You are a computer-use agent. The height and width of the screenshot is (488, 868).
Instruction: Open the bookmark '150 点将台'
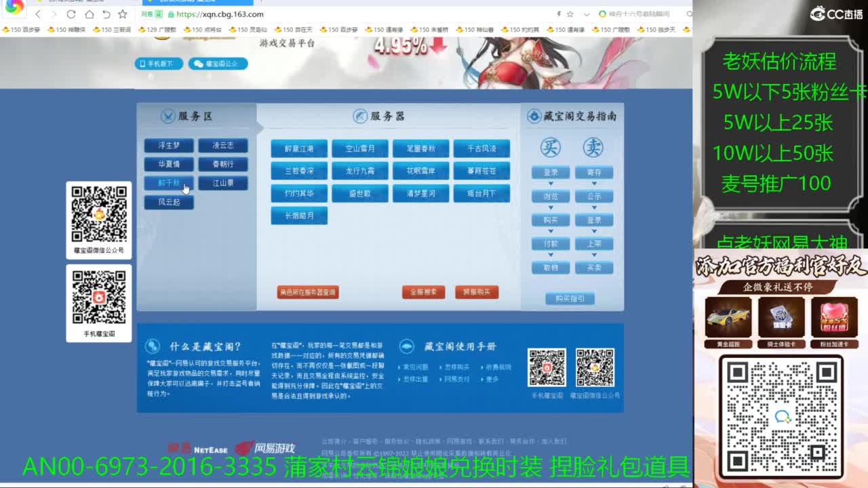203,30
